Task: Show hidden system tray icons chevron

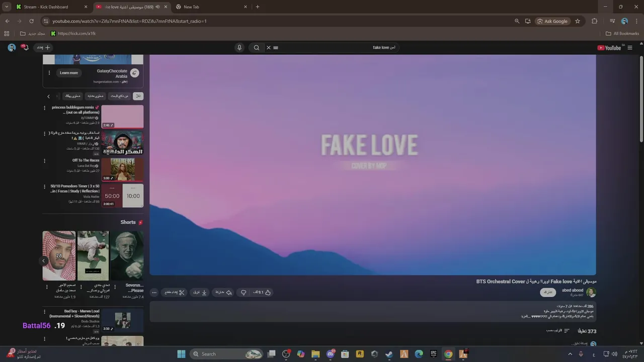Action: (570, 354)
